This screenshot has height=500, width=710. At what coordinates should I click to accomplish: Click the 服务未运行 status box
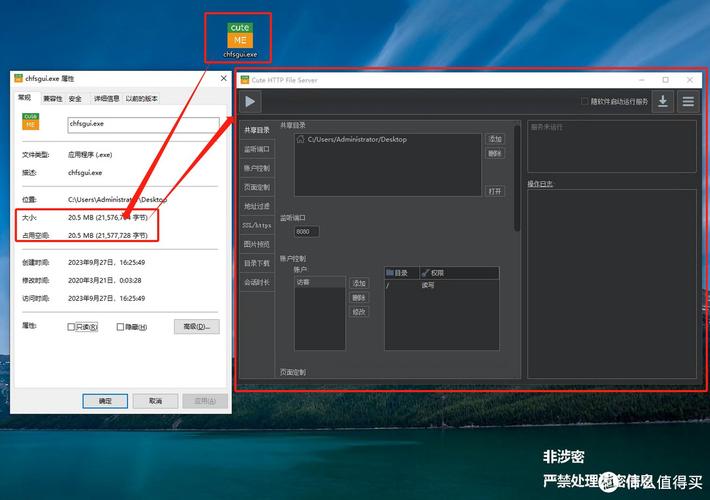(x=611, y=146)
